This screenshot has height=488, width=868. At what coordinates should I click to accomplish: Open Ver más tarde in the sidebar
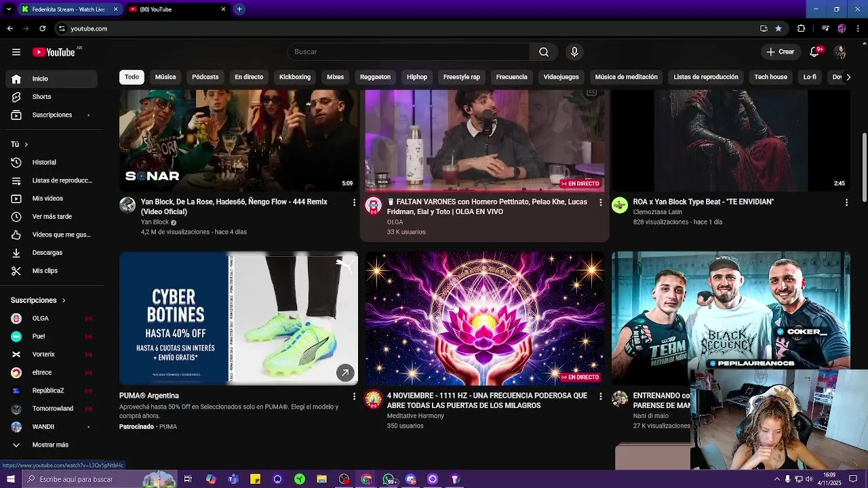tap(51, 217)
